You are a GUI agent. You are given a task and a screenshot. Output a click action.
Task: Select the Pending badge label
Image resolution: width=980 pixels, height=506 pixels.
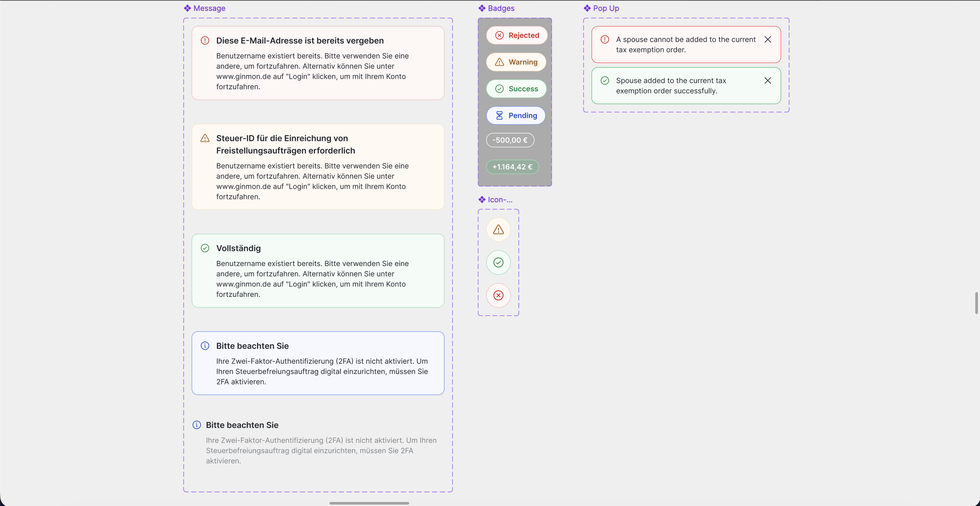(522, 115)
